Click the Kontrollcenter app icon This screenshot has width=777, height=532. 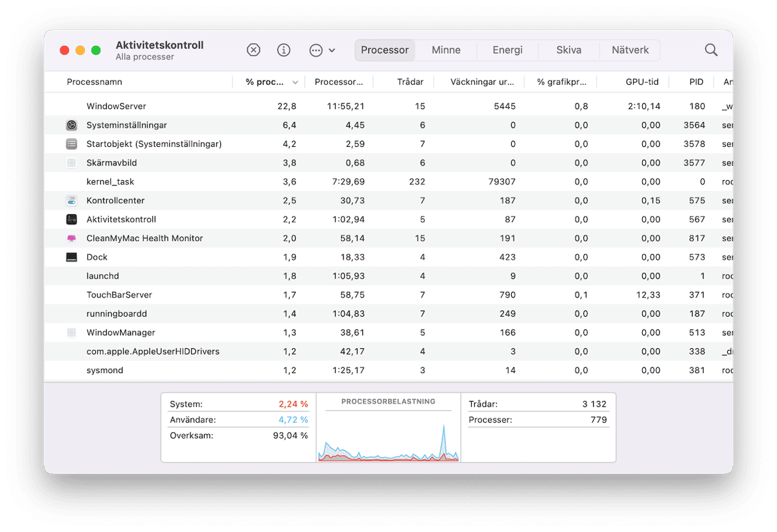click(72, 201)
